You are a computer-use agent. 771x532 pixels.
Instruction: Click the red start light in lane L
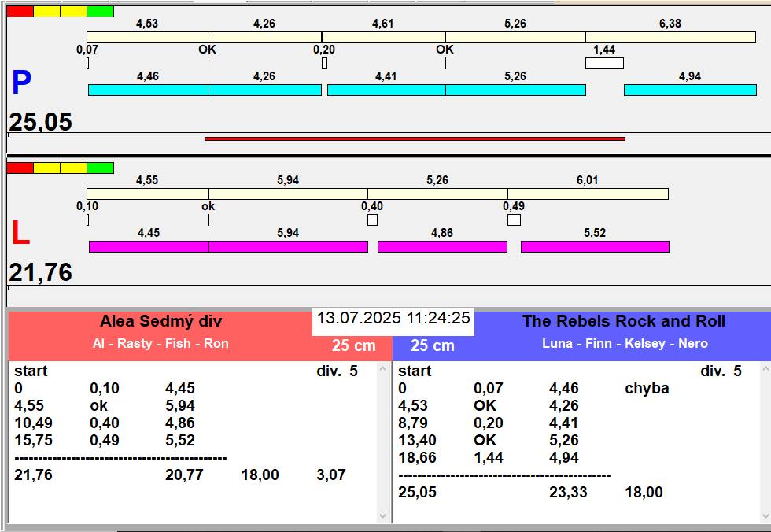[x=20, y=168]
